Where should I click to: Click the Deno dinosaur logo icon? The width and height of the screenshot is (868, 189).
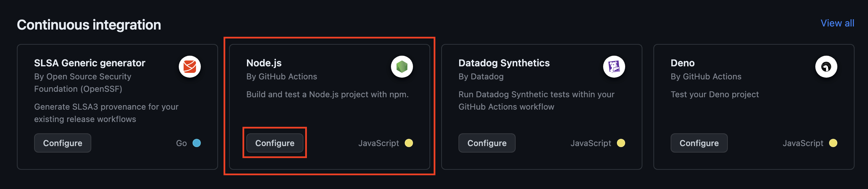(826, 67)
